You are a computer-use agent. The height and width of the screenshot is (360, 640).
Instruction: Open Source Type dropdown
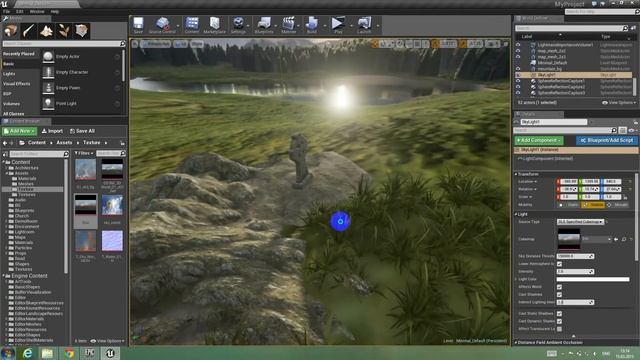(580, 222)
